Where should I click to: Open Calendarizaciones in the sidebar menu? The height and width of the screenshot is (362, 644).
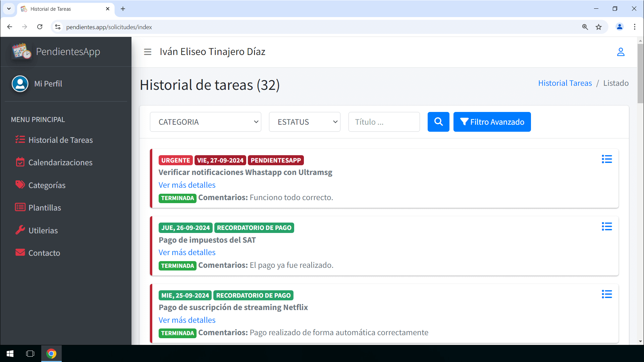pyautogui.click(x=60, y=163)
